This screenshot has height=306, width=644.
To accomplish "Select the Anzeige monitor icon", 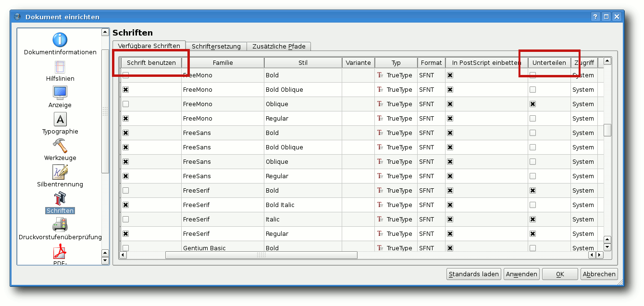I will pyautogui.click(x=60, y=92).
